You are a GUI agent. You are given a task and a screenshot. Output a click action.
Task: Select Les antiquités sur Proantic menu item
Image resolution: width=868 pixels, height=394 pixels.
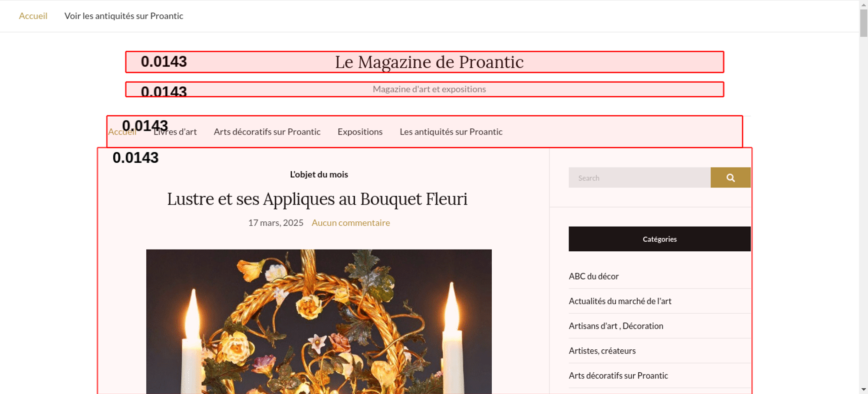pos(451,132)
